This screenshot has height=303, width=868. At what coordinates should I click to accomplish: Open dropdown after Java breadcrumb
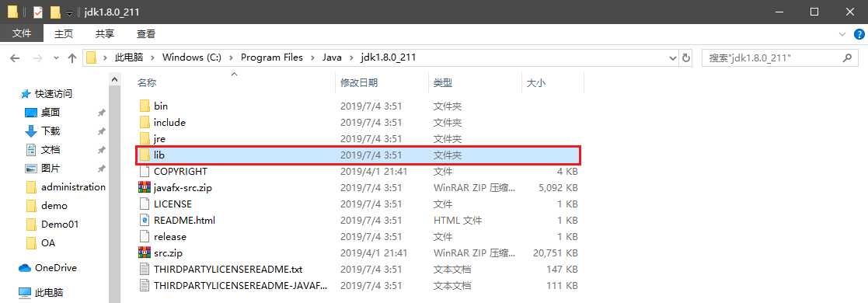351,57
